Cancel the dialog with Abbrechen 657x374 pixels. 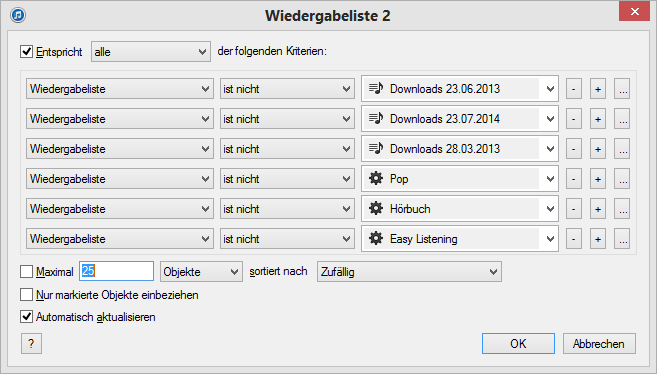click(x=599, y=343)
